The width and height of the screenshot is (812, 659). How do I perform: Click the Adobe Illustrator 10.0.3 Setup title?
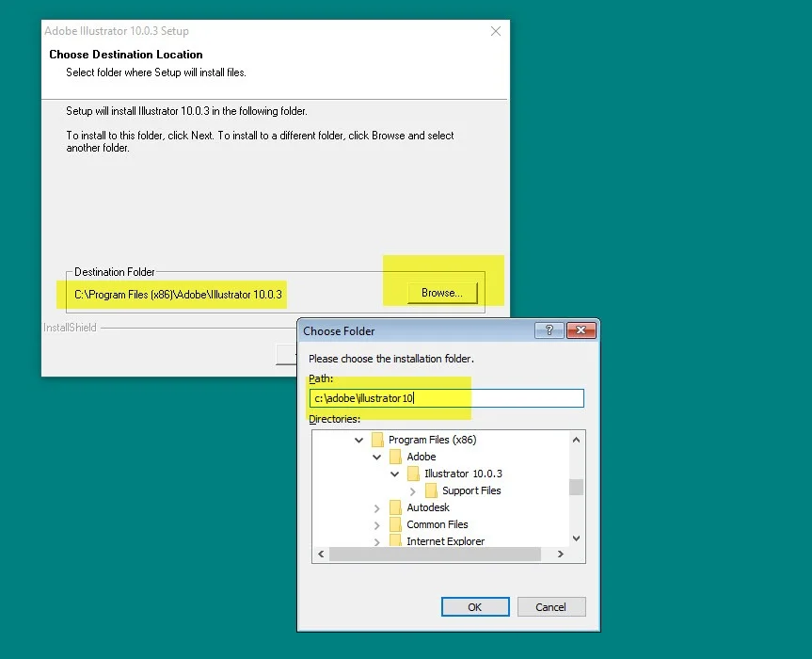(x=117, y=31)
